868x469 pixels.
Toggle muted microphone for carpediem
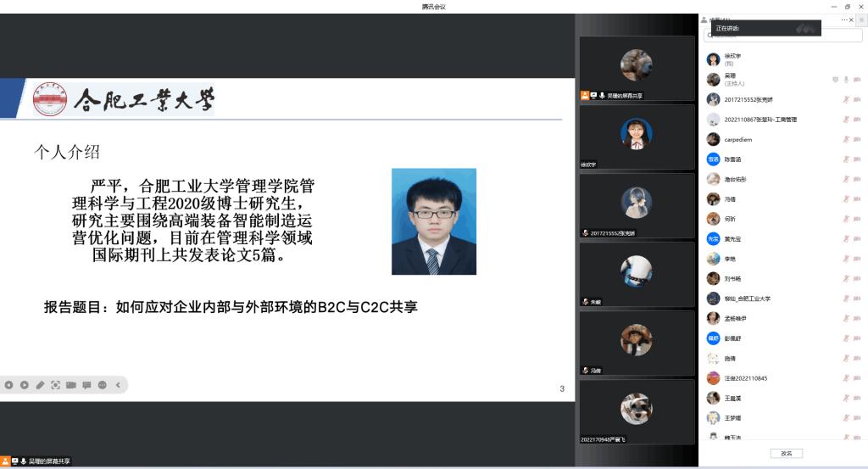click(x=846, y=139)
